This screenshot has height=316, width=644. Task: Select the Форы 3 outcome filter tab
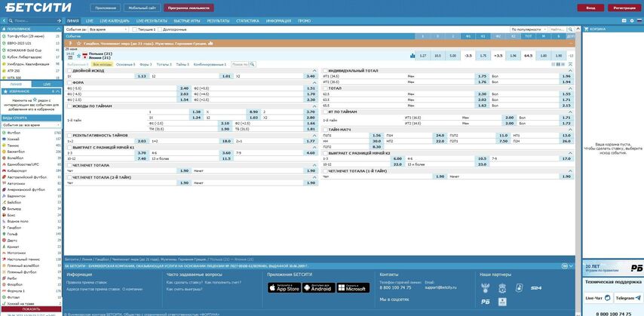click(x=146, y=65)
